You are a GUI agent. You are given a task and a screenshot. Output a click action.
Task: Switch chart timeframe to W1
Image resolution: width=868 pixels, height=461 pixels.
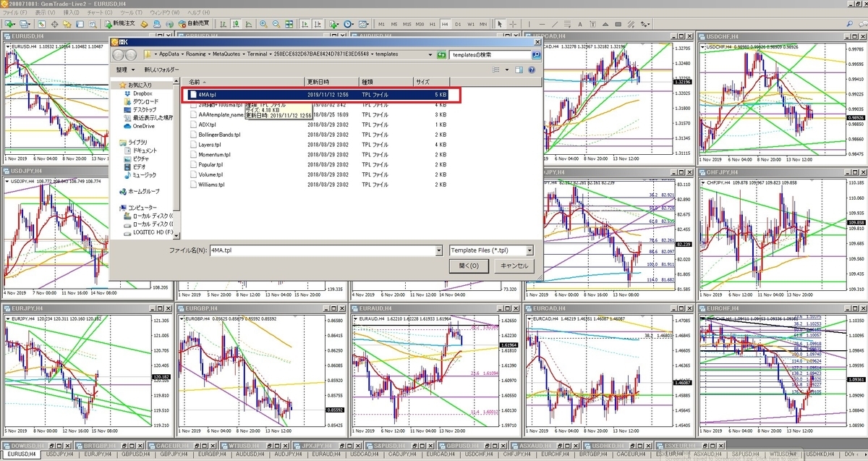(472, 24)
